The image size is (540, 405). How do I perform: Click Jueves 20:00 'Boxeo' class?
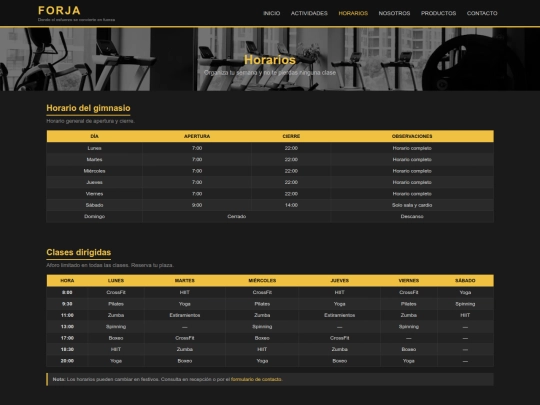(x=340, y=361)
